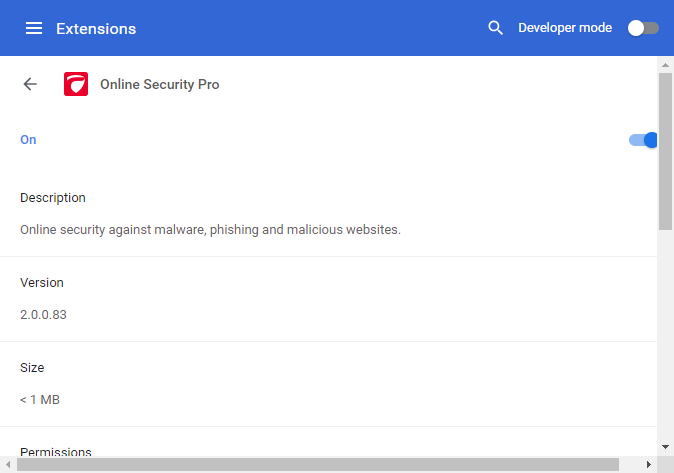This screenshot has width=674, height=473.
Task: Click the '< 1 MB' size value
Action: (40, 400)
